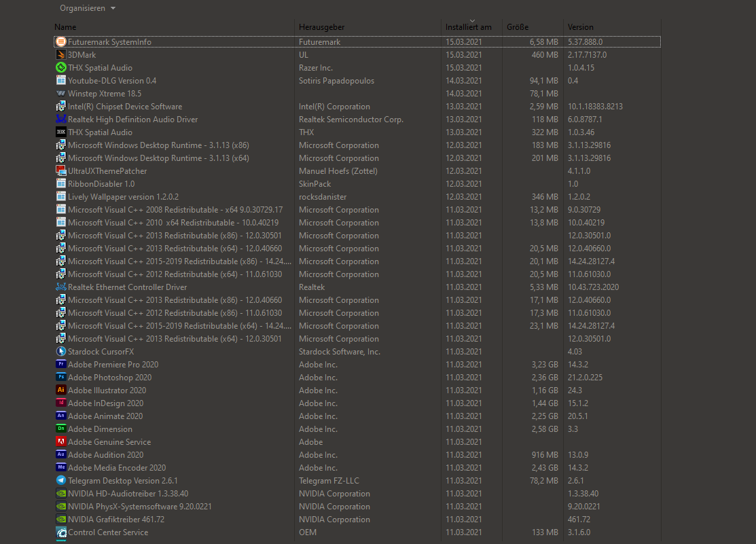Click publisher Manuel Hoefs (Zottel)
The height and width of the screenshot is (544, 756).
tap(338, 170)
